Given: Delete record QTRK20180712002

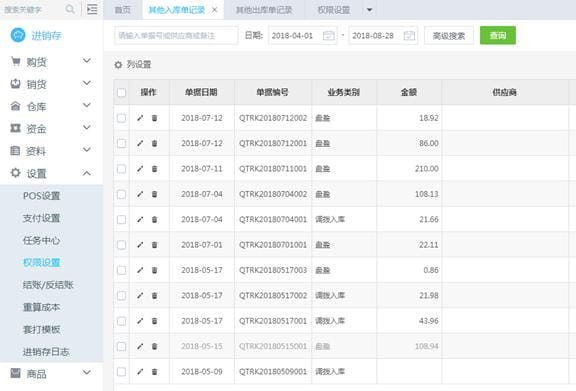Looking at the screenshot, I should 155,118.
